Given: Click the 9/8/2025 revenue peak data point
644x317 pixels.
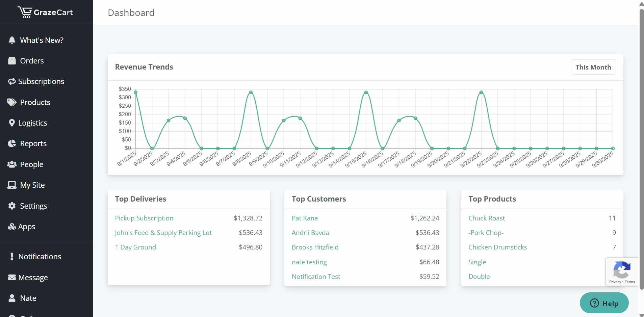Looking at the screenshot, I should [251, 93].
